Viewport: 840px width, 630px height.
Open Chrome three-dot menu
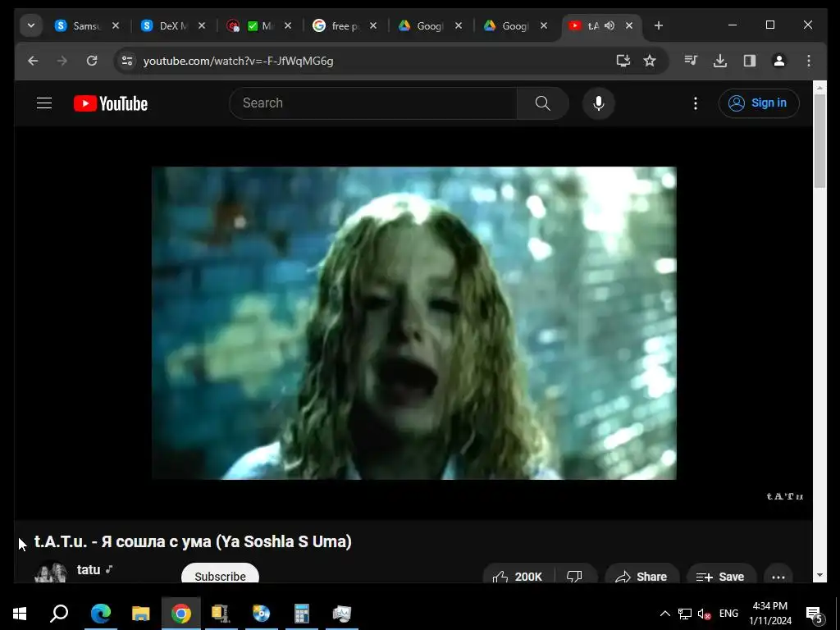pos(808,61)
